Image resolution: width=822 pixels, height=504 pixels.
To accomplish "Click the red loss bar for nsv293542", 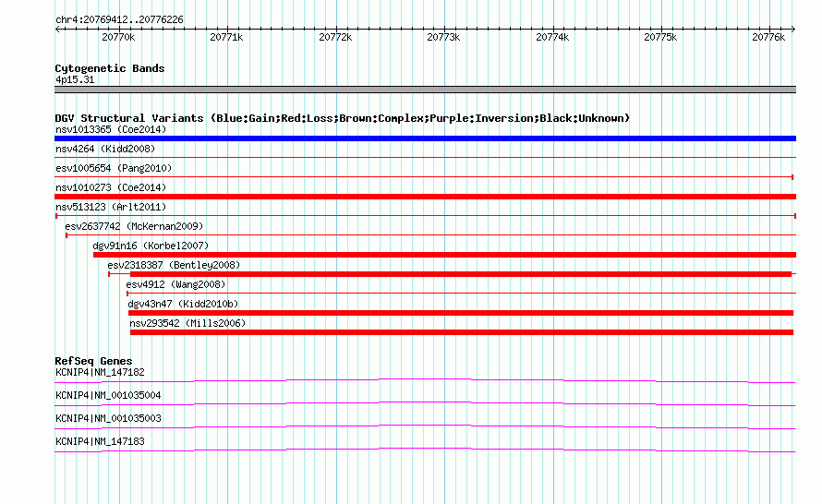I will coord(462,332).
